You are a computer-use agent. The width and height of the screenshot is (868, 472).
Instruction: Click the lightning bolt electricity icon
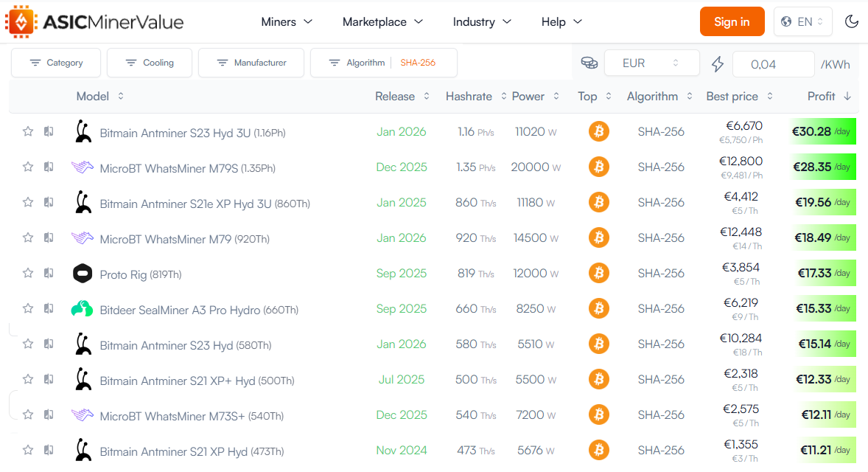tap(718, 63)
